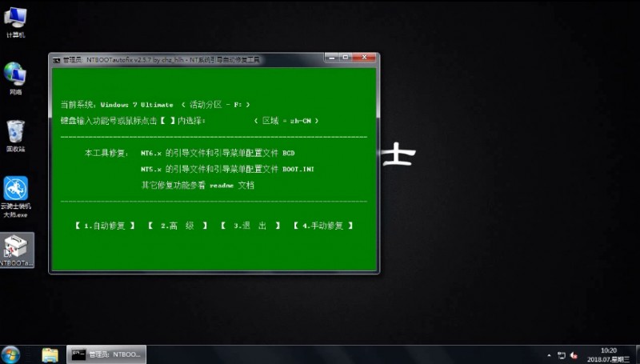Screen dimensions: 640x364
Task: Click the BOOT.INI line text
Action: click(227, 169)
